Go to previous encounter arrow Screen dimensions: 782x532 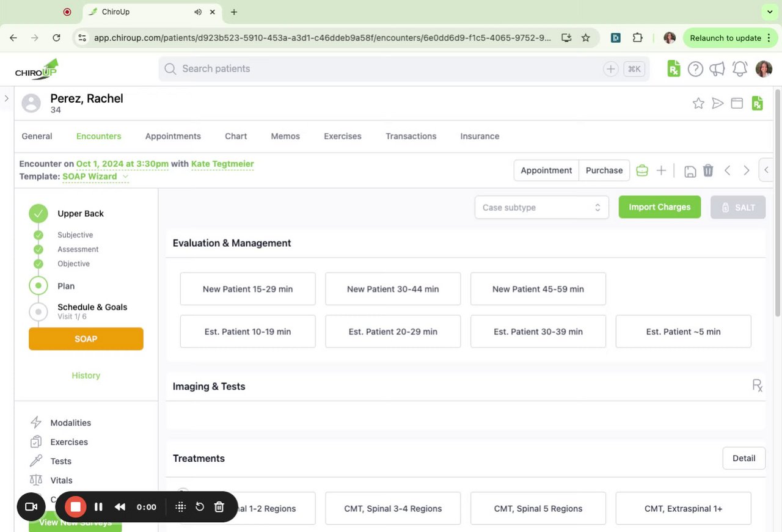pyautogui.click(x=727, y=170)
